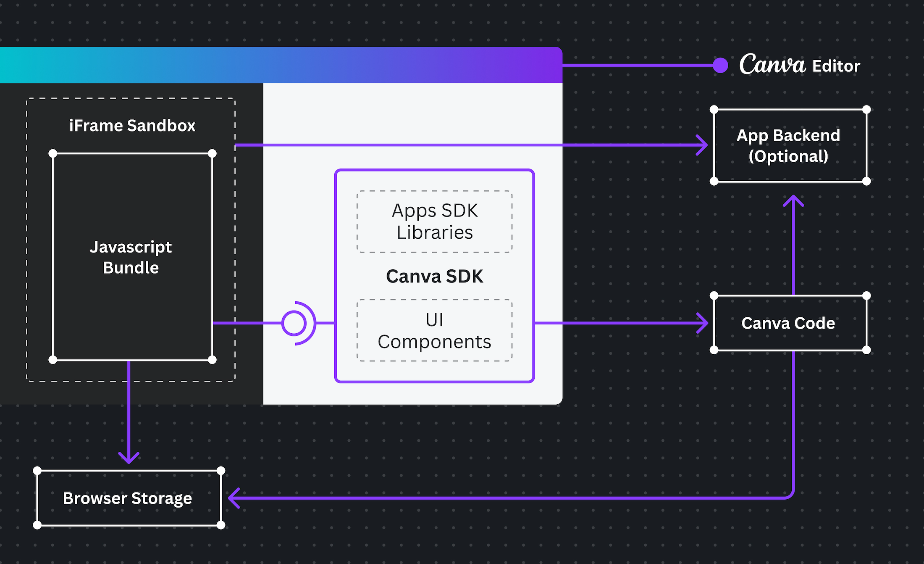The image size is (924, 564).
Task: Select the 'Editor' text label
Action: [836, 66]
